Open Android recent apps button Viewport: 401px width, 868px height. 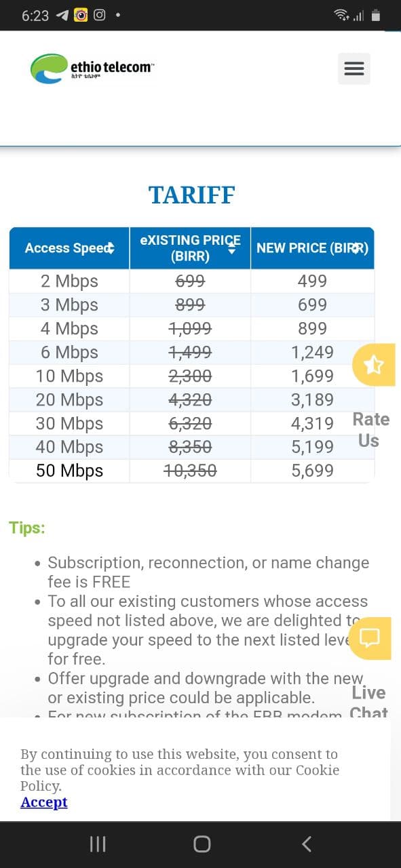98,844
